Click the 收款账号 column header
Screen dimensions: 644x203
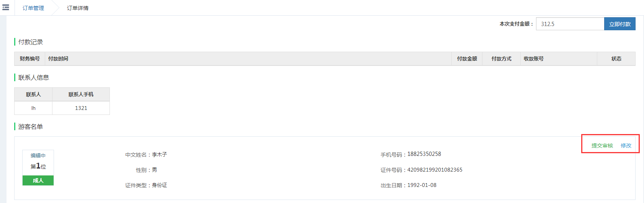click(533, 59)
